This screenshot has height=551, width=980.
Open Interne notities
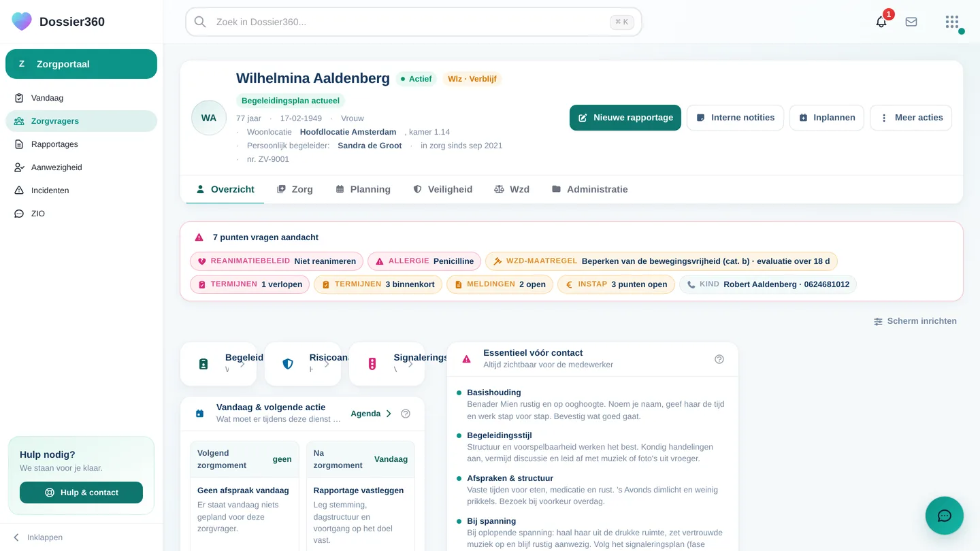point(735,118)
